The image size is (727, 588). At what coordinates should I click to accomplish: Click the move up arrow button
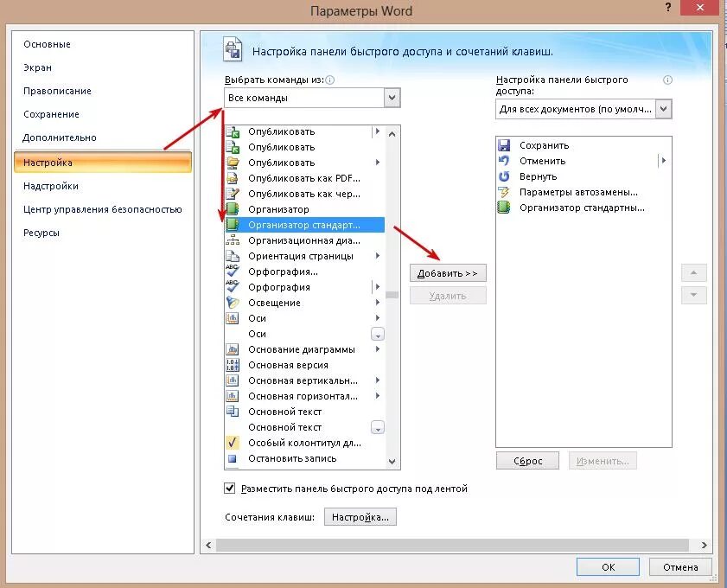click(693, 272)
